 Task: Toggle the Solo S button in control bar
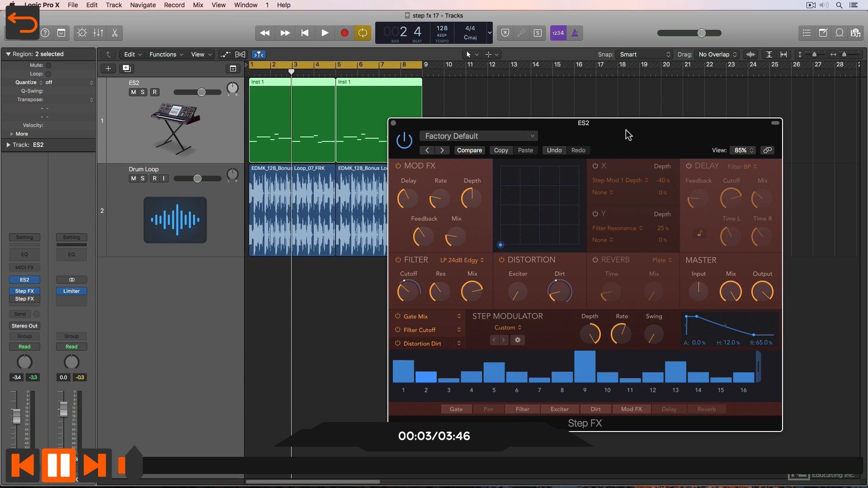[538, 33]
